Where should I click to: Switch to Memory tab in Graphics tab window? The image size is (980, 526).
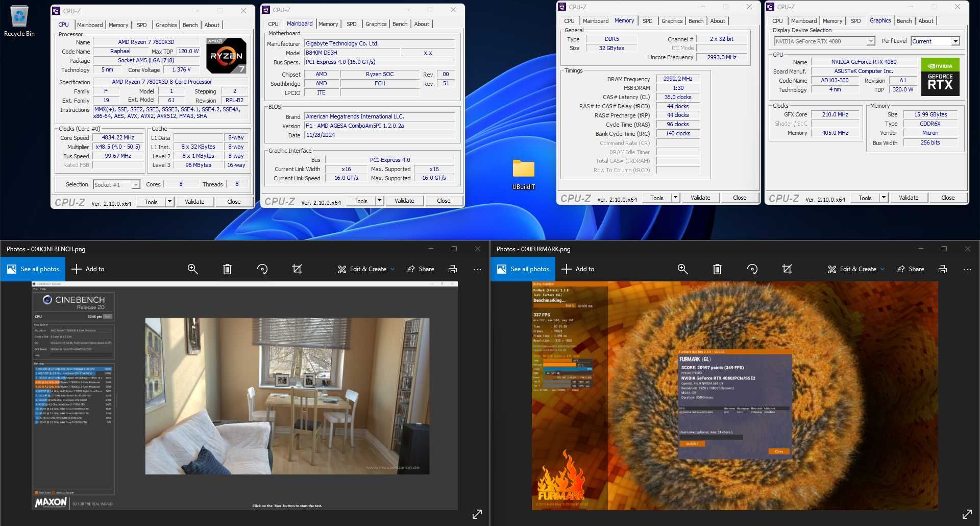[x=832, y=21]
